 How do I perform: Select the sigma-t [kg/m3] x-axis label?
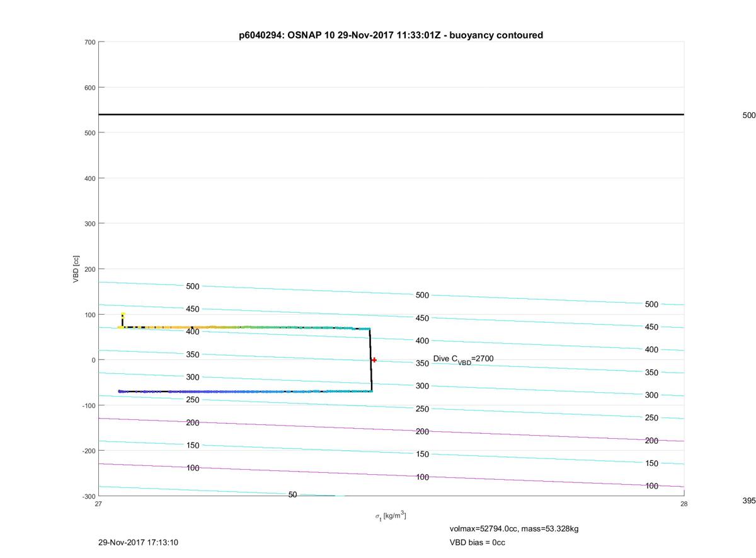[x=391, y=516]
